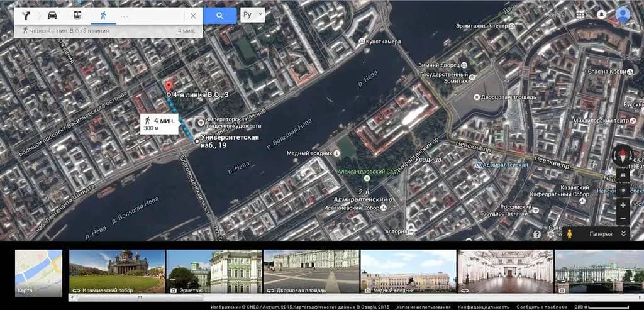Select the Street View pegman
The height and width of the screenshot is (310, 644).
(569, 234)
